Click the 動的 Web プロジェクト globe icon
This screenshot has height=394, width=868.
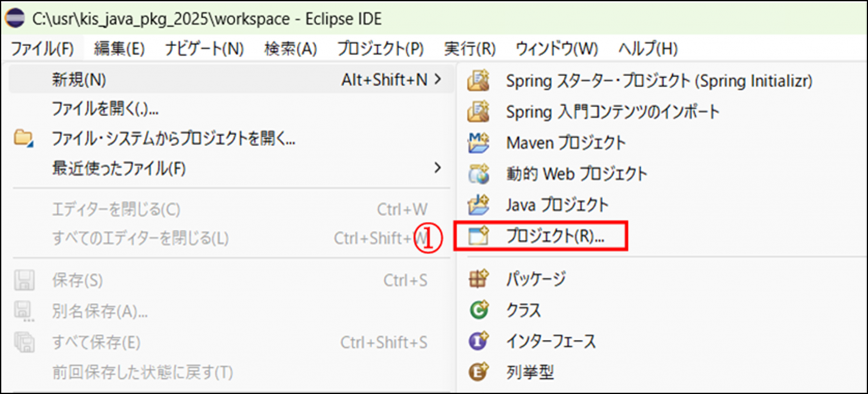(479, 174)
